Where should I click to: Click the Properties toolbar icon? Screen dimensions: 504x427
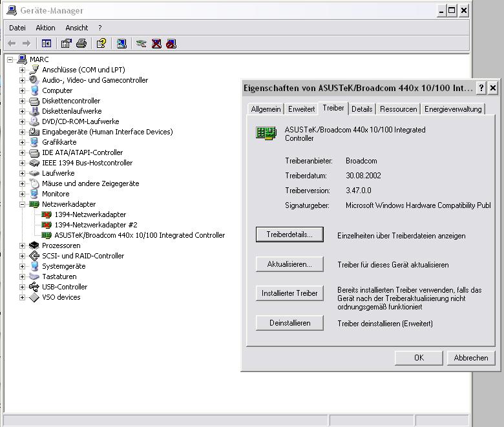(66, 43)
